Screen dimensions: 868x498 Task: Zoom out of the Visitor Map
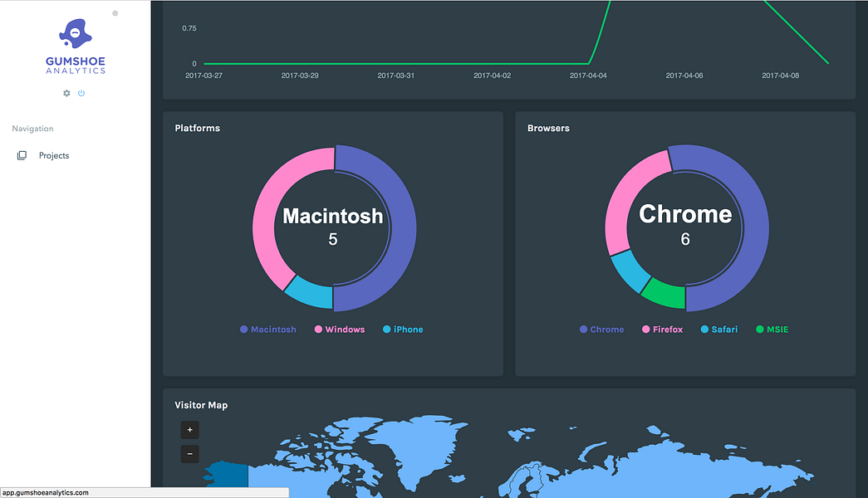189,454
